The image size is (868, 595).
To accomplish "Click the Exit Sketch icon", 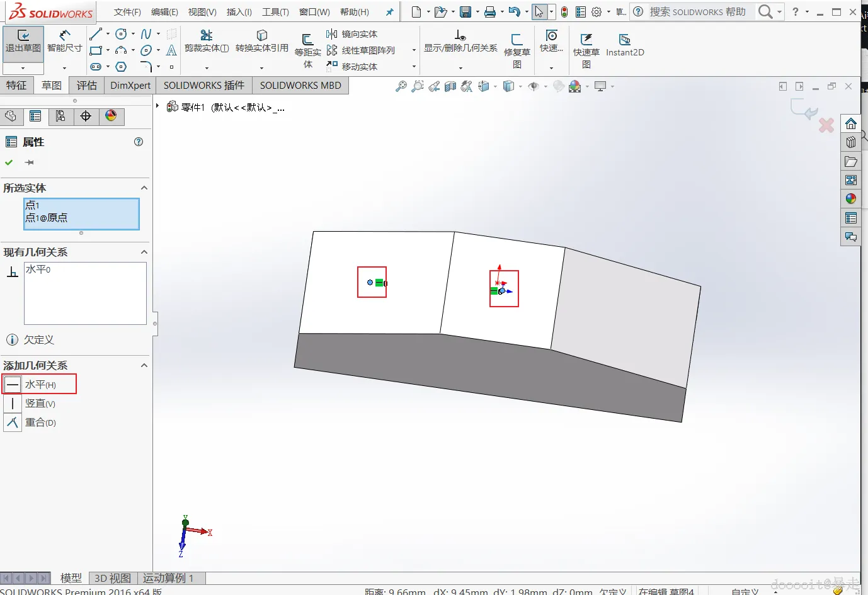I will (x=23, y=42).
